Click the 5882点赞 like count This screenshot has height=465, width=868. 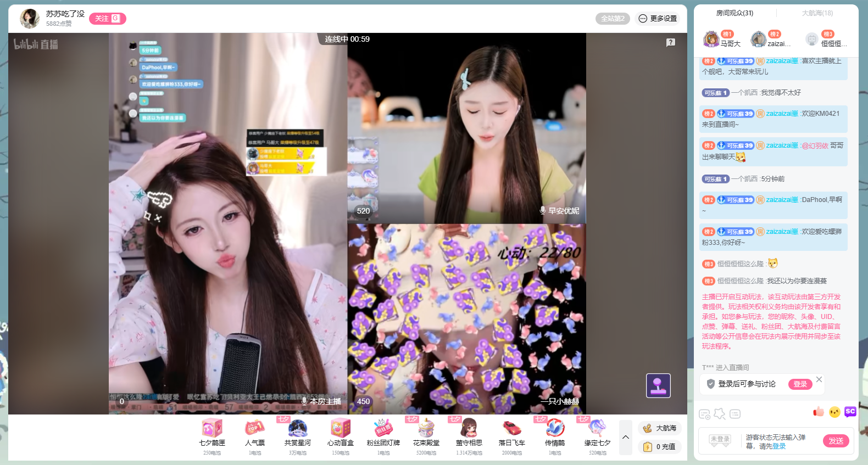[59, 24]
